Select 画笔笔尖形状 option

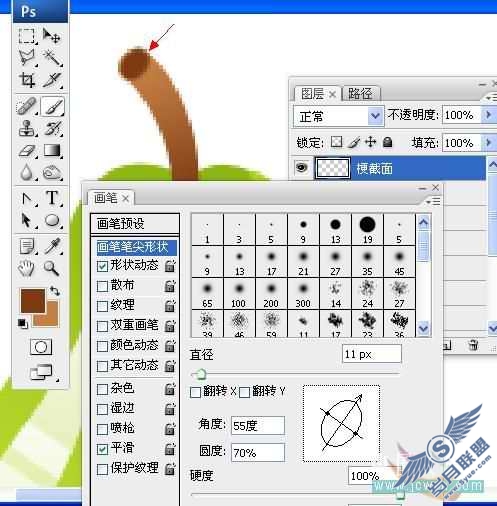click(136, 247)
